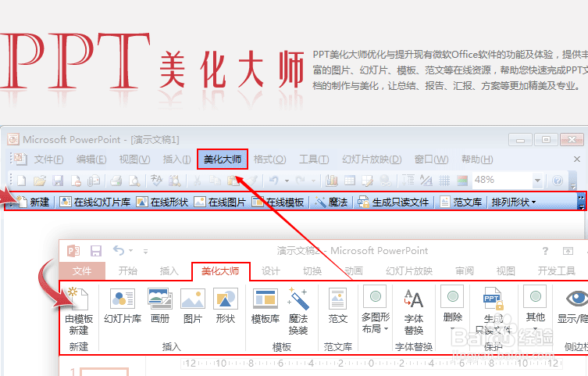Open the Undo history dropdown arrow in upper window
Screen dimensions: 588x376
pos(287,181)
